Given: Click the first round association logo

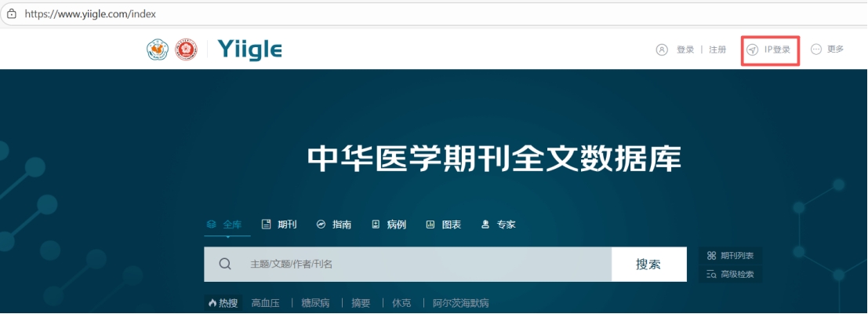Looking at the screenshot, I should [x=158, y=49].
